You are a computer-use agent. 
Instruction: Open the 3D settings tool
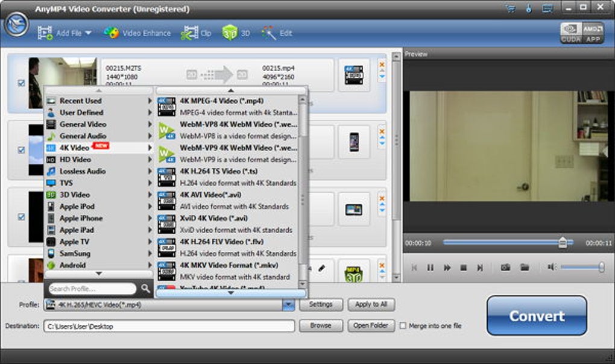click(236, 33)
